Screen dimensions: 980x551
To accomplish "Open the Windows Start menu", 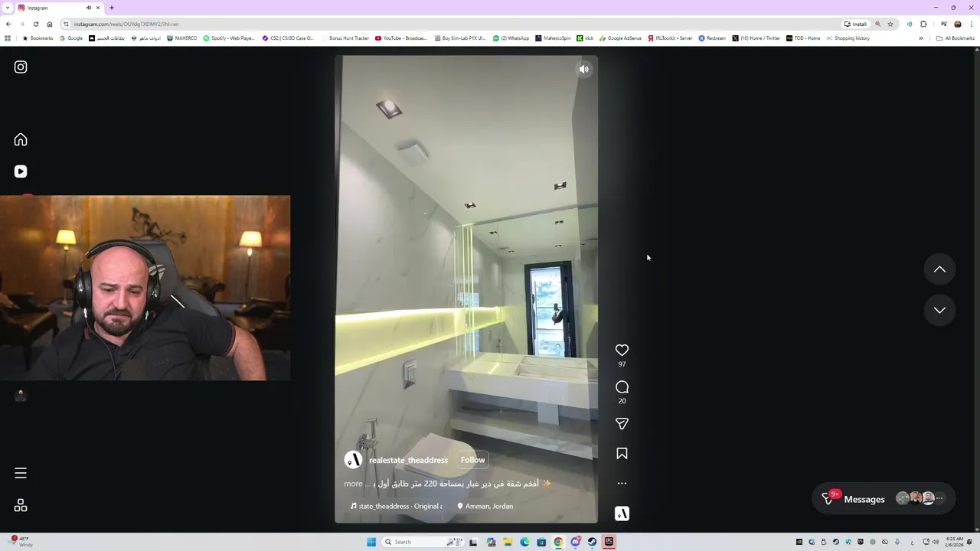I will [371, 542].
